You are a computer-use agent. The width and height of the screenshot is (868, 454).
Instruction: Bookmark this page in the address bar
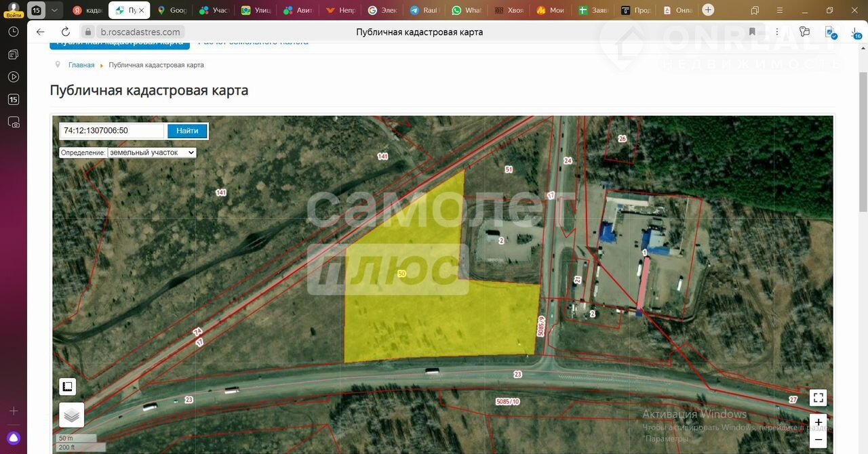pos(752,32)
